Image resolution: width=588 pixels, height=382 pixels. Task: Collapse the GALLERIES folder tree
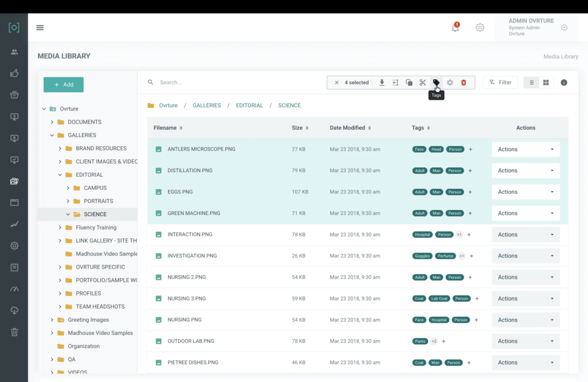coord(51,135)
